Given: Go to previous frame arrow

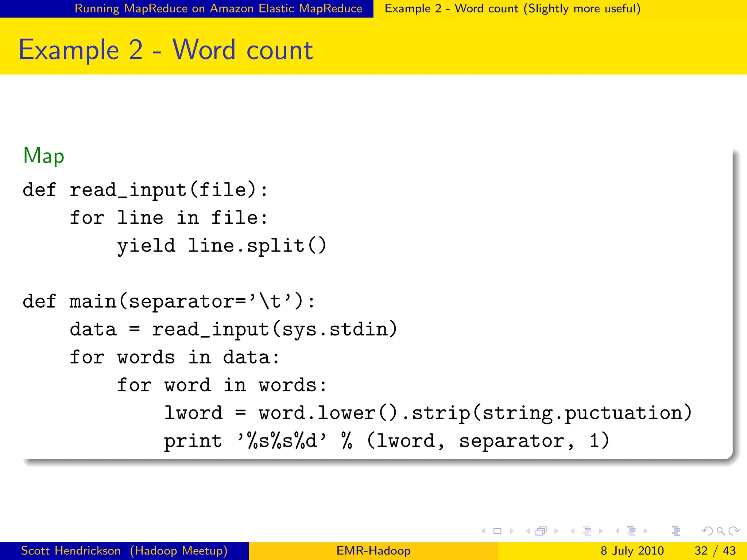Looking at the screenshot, I should coord(527,531).
